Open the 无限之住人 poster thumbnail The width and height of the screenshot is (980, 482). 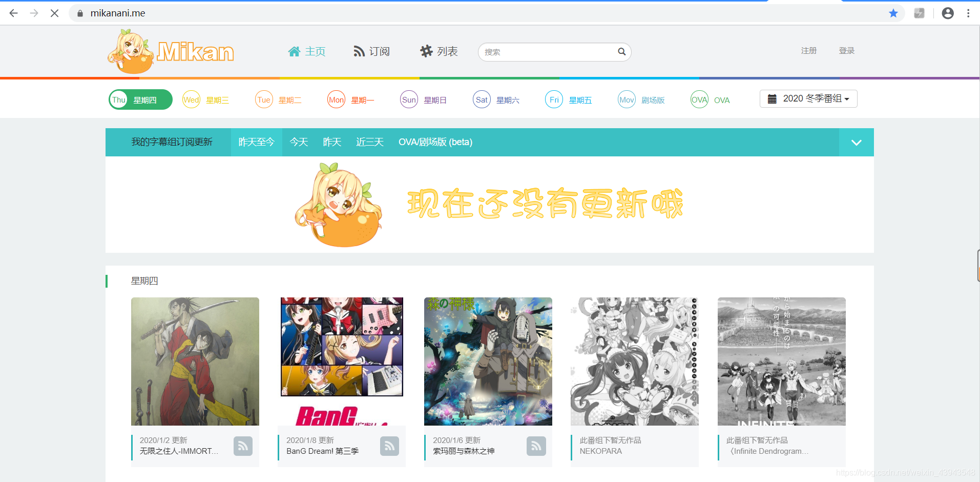[x=195, y=361]
